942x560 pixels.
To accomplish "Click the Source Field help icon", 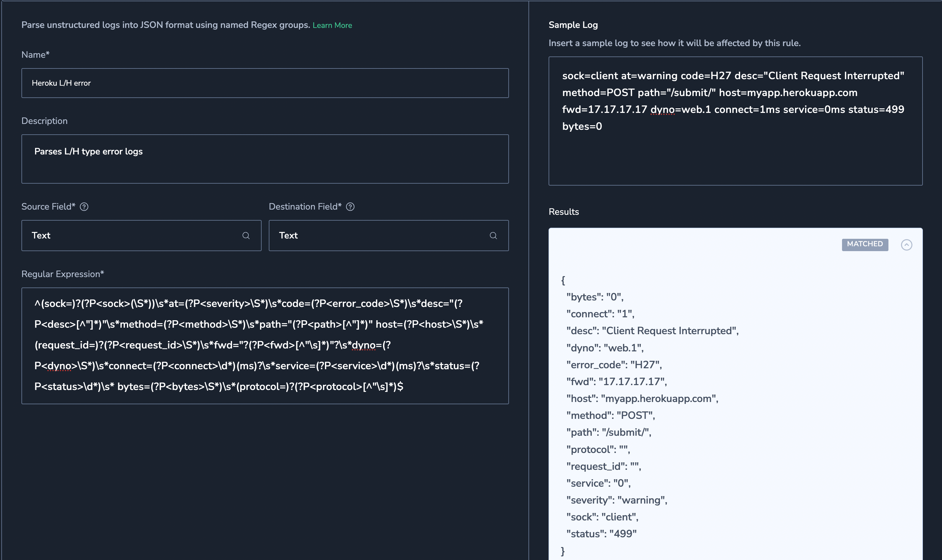I will click(84, 207).
